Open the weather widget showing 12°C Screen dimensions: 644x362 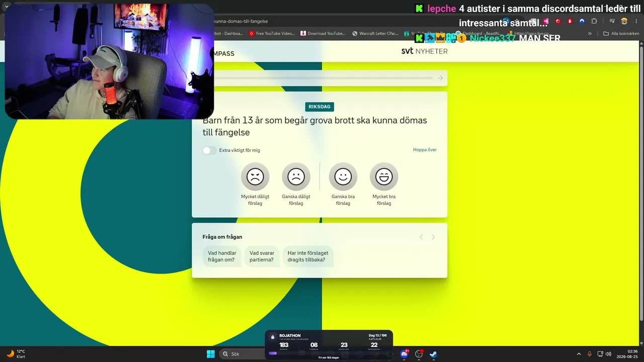pyautogui.click(x=16, y=354)
